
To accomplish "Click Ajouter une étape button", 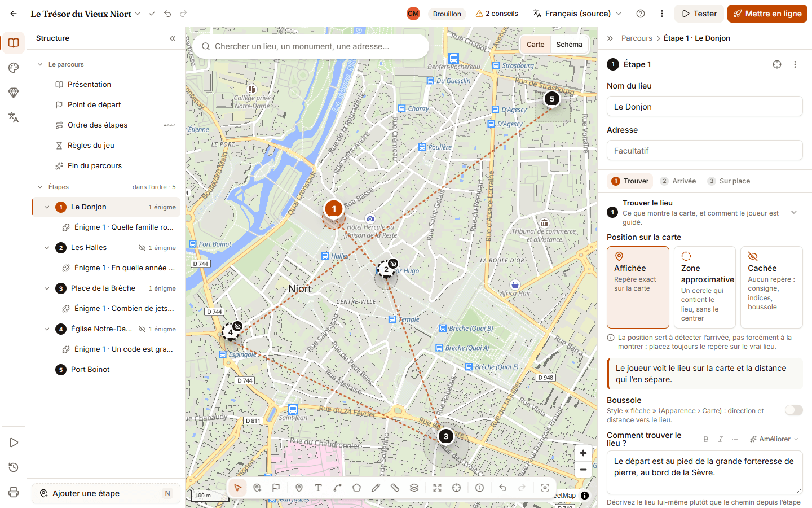I will 106,493.
